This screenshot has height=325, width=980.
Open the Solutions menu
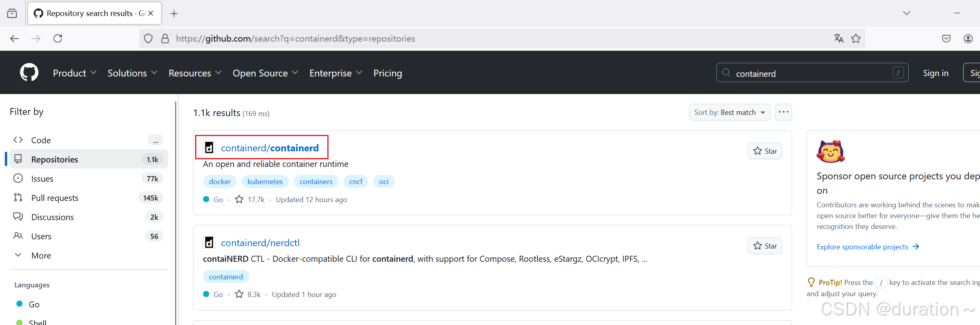tap(132, 73)
